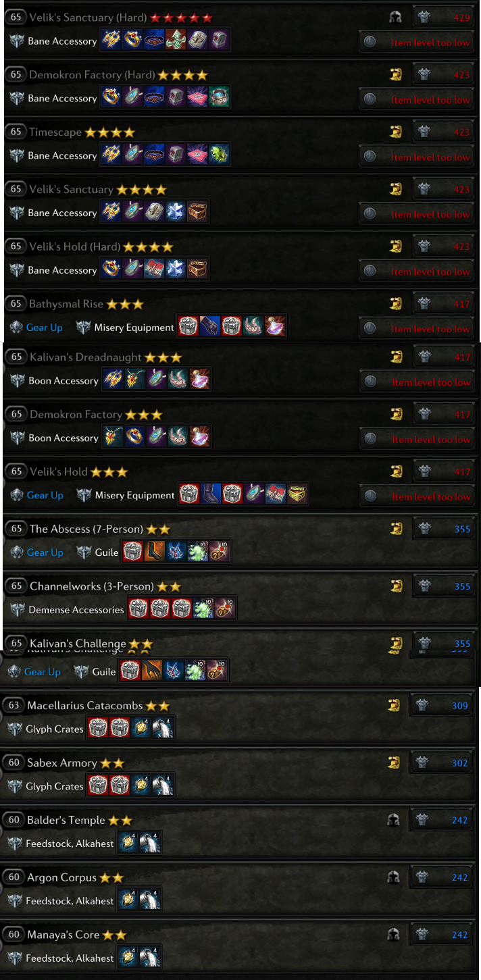
Task: Click the quest scroll icon beside Timescape
Action: (x=396, y=132)
